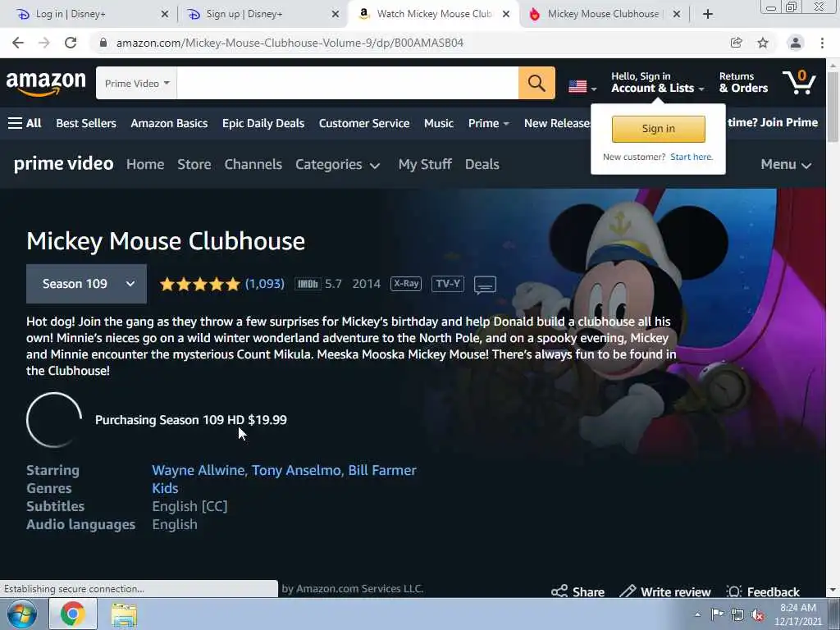Switch to the Log in Disney+ tab
The width and height of the screenshot is (840, 630).
pyautogui.click(x=91, y=14)
